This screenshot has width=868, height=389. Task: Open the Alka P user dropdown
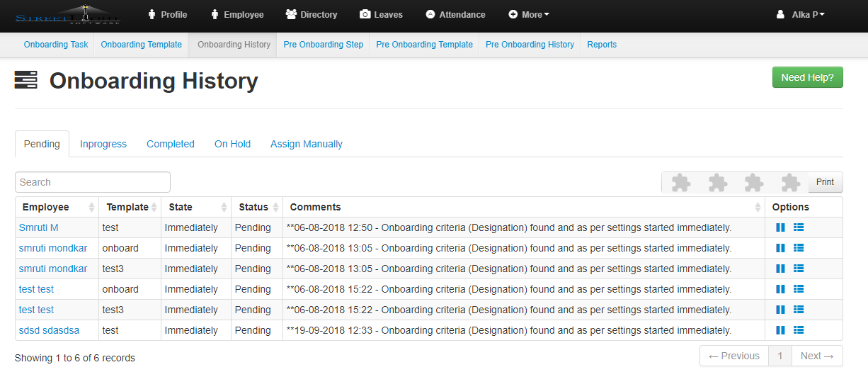(801, 14)
